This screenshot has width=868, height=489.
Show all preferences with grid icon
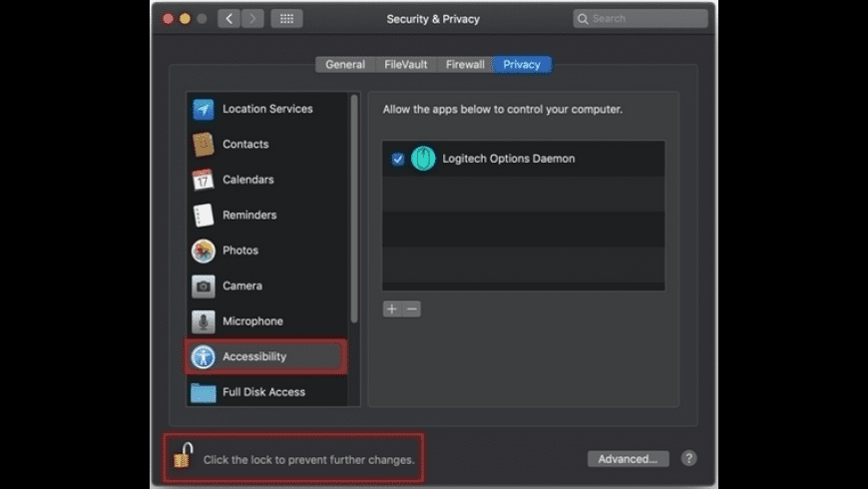point(286,19)
